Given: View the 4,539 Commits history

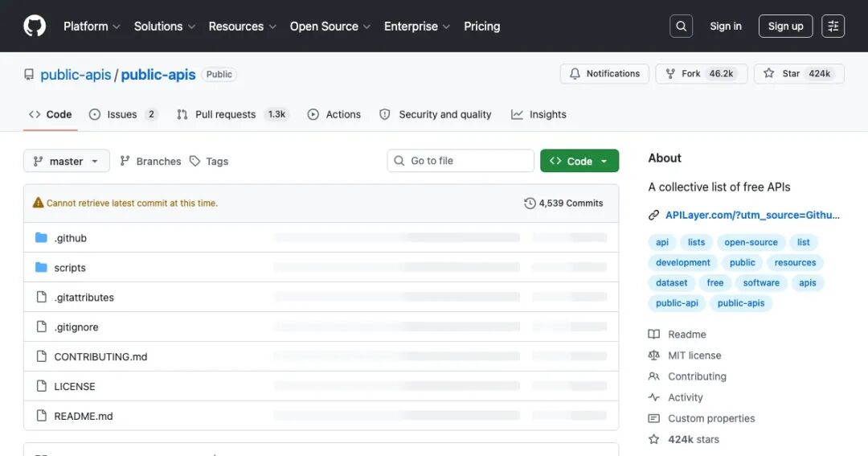Looking at the screenshot, I should click(x=563, y=203).
